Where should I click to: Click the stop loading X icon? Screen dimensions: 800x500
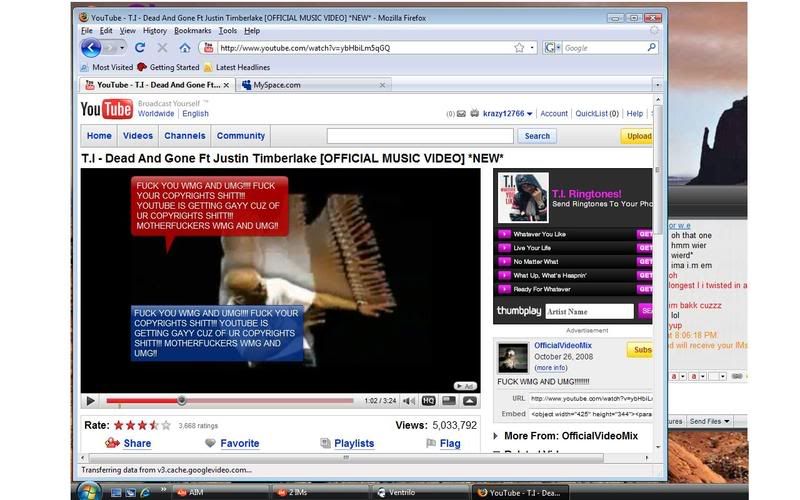pyautogui.click(x=162, y=47)
